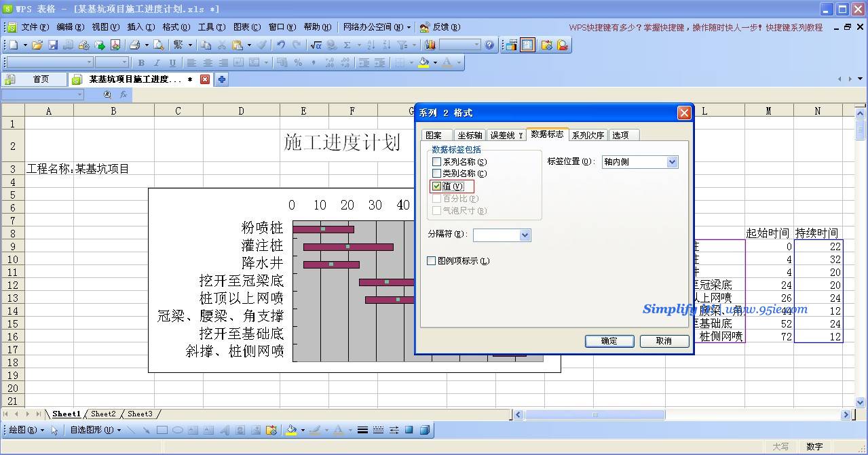Click the Print icon in the toolbar

pos(134,45)
